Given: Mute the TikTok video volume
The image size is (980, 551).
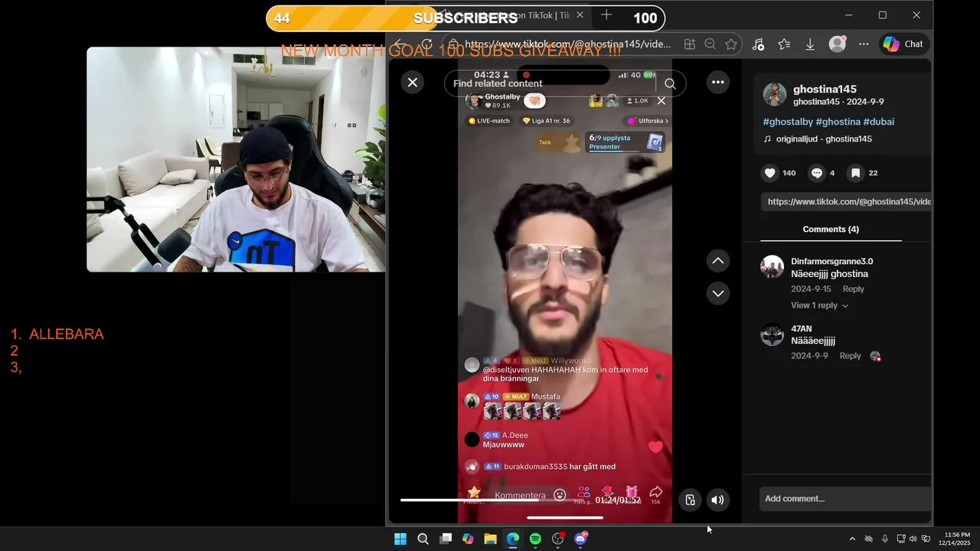Looking at the screenshot, I should 717,500.
